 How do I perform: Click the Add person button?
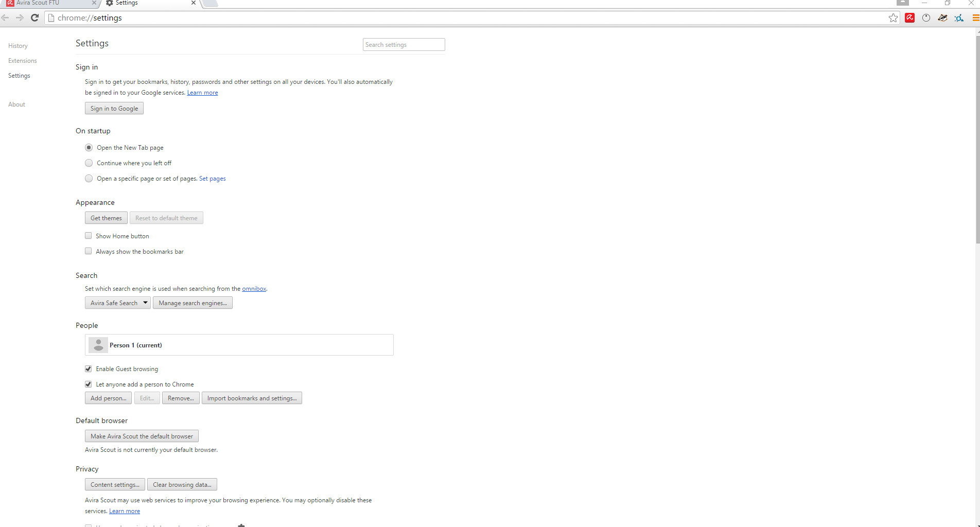(x=108, y=398)
